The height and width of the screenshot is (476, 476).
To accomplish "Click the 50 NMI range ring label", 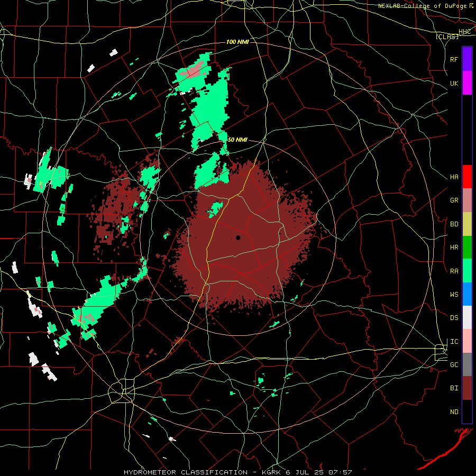I will [237, 140].
